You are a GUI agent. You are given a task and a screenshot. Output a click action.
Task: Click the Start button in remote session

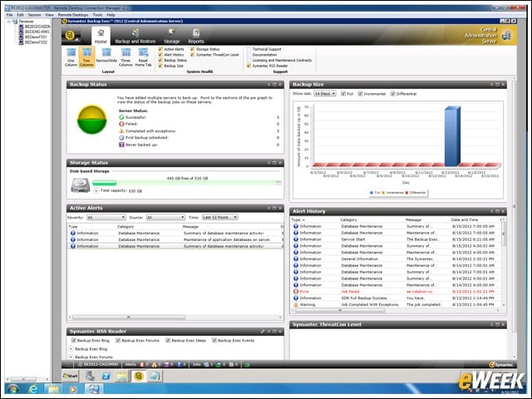(70, 376)
